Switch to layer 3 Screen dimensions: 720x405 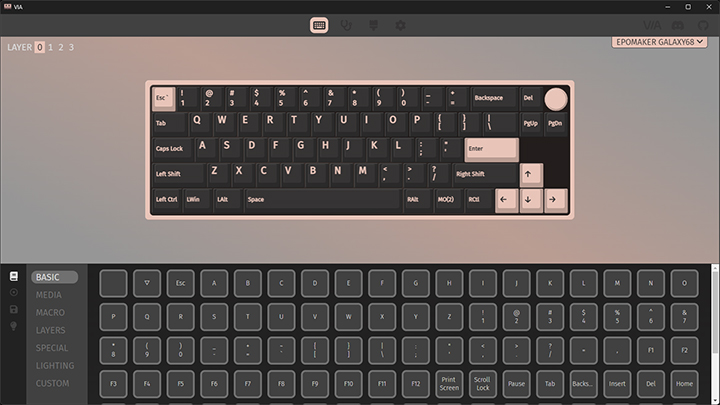pos(71,47)
